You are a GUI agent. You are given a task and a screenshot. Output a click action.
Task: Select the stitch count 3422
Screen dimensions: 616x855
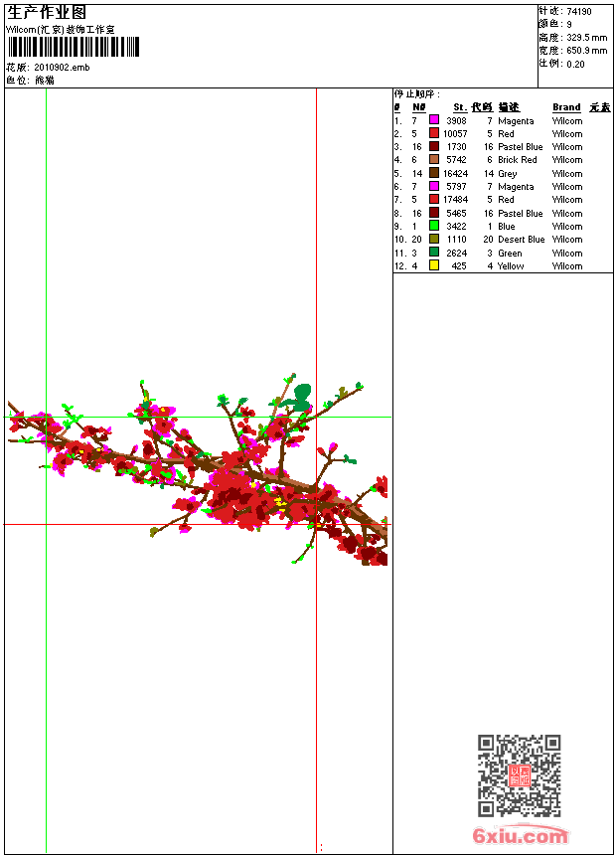pyautogui.click(x=456, y=227)
